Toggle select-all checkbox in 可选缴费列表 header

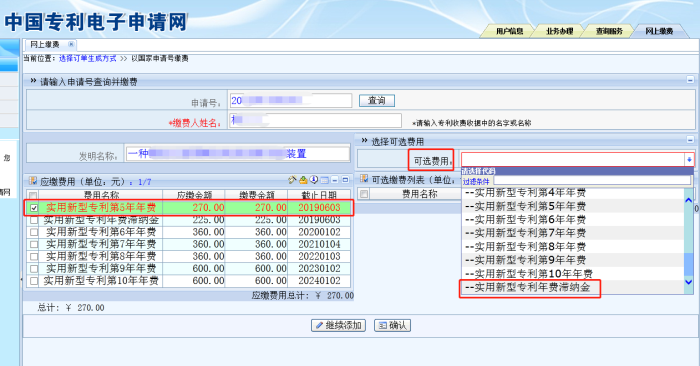pos(364,194)
